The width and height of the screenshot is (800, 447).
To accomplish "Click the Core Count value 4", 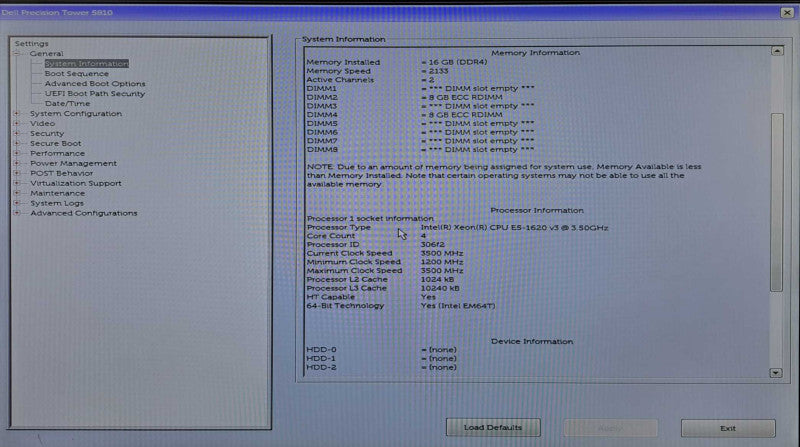I will coord(423,236).
